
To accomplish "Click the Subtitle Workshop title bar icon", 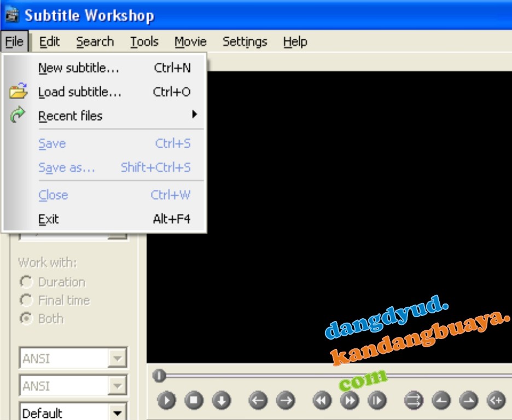I will coord(12,15).
